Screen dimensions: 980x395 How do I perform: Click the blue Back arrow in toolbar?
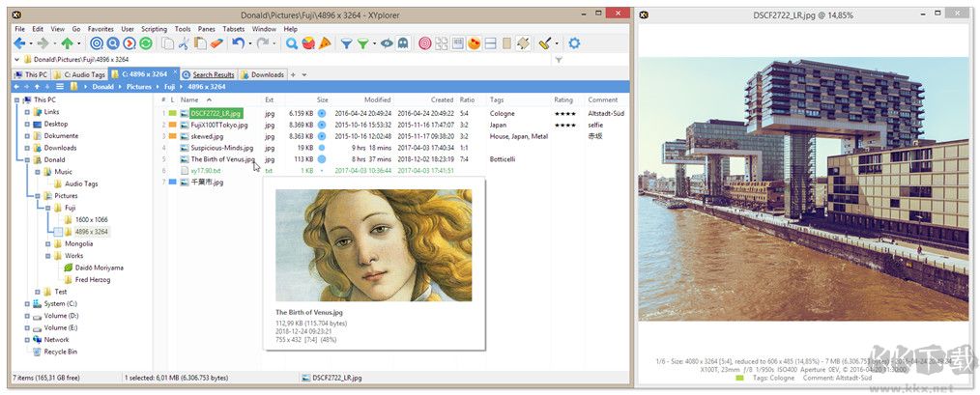(x=19, y=43)
